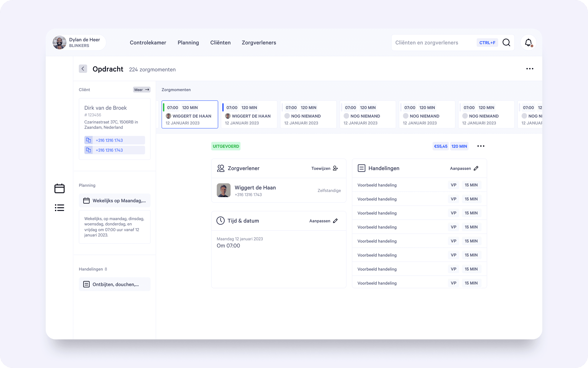This screenshot has width=588, height=368.
Task: Click the Meer button in Cliënt panel
Action: point(142,90)
